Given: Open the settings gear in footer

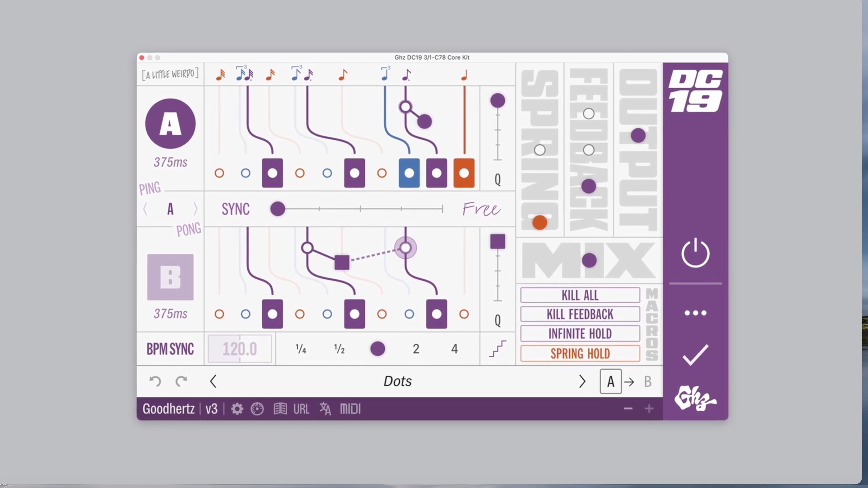Looking at the screenshot, I should (x=237, y=409).
